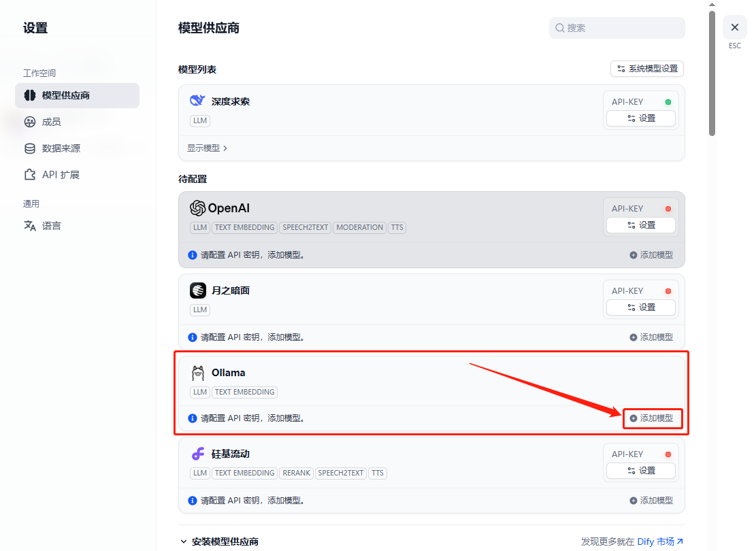
Task: Click the MODERATION tag on OpenAI
Action: coord(360,227)
